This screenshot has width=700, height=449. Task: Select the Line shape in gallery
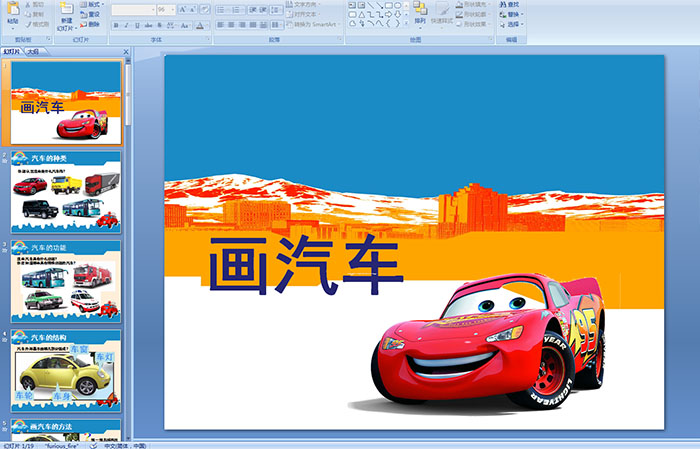[371, 5]
